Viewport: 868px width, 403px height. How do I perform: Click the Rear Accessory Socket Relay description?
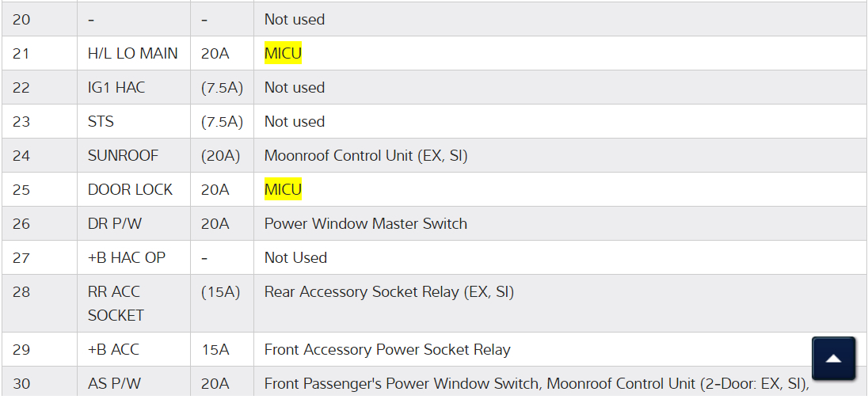pos(389,292)
